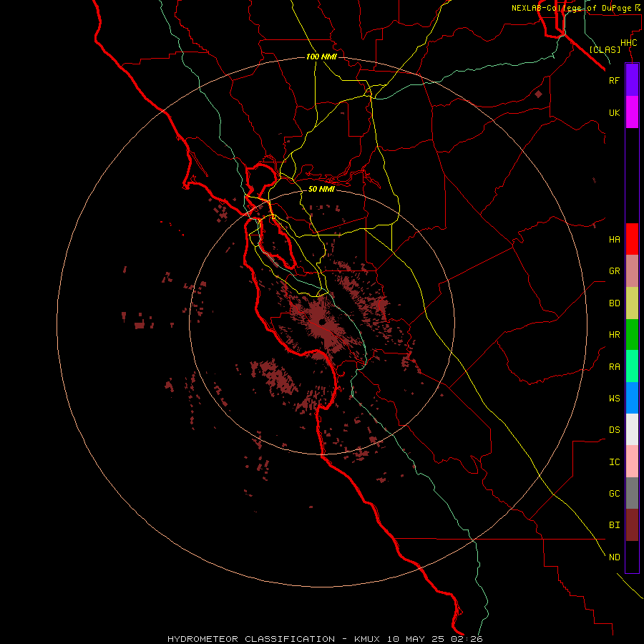644x644 pixels.
Task: Click the black radar site center dot
Action: point(321,323)
